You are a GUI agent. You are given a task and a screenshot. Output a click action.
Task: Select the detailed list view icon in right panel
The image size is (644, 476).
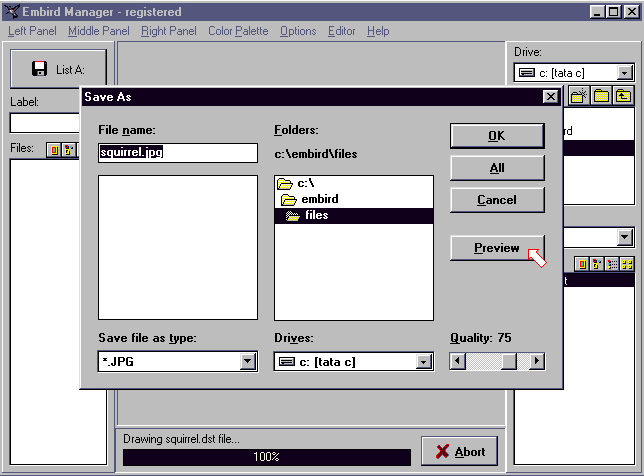[x=612, y=264]
